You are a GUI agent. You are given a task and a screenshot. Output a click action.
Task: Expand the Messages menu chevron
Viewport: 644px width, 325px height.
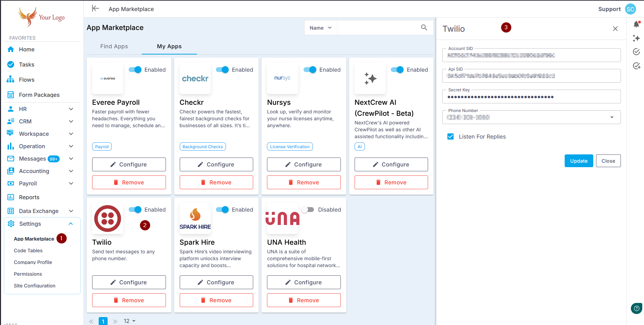click(x=71, y=159)
